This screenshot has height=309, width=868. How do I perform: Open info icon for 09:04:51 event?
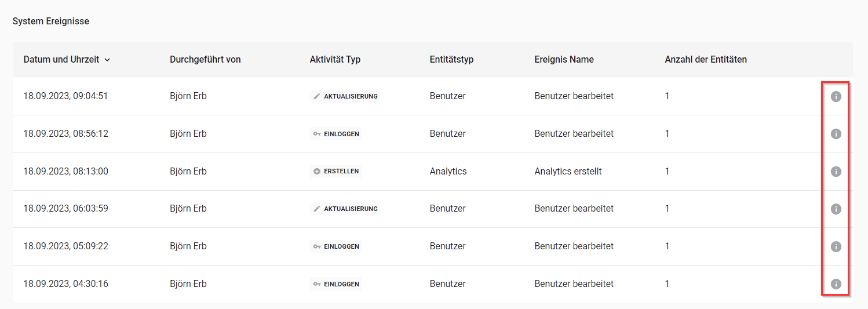tap(836, 96)
